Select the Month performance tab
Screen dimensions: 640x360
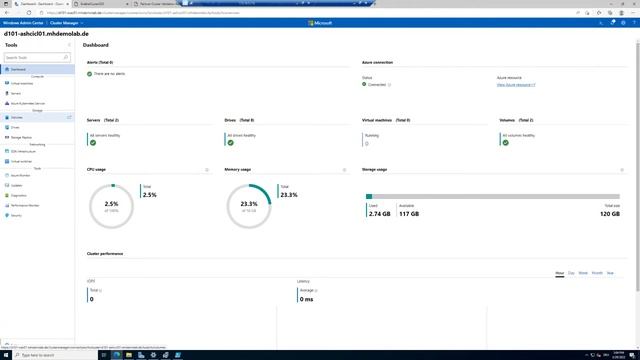(x=597, y=273)
